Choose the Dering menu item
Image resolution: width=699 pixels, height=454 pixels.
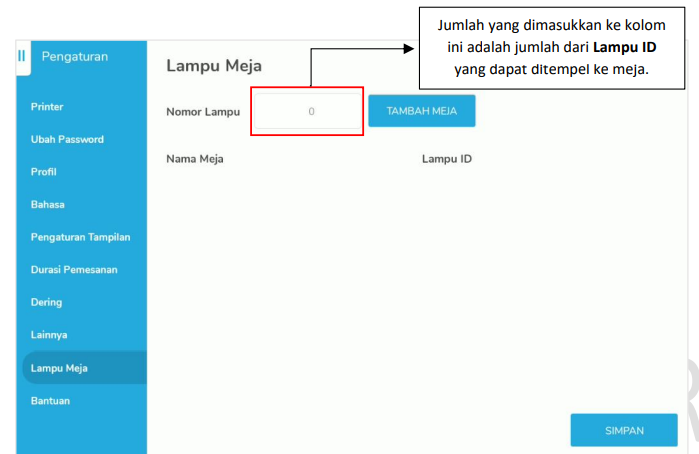pos(46,302)
